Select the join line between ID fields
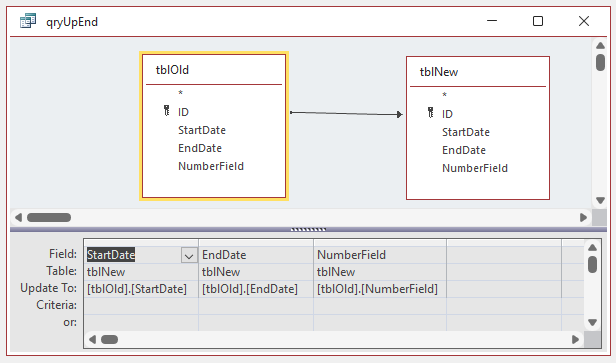The image size is (616, 363). [x=346, y=114]
